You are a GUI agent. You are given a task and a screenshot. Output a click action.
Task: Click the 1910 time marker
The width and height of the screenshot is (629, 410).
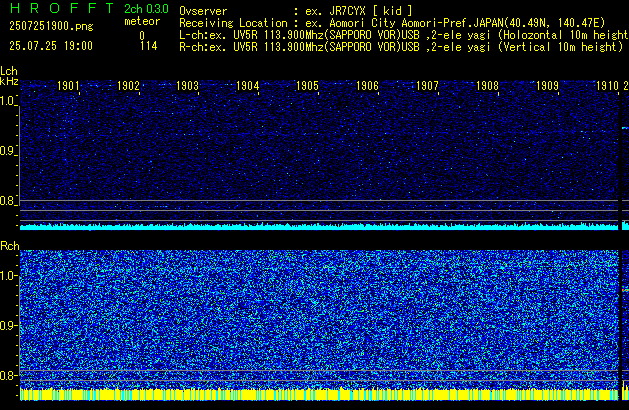point(607,86)
